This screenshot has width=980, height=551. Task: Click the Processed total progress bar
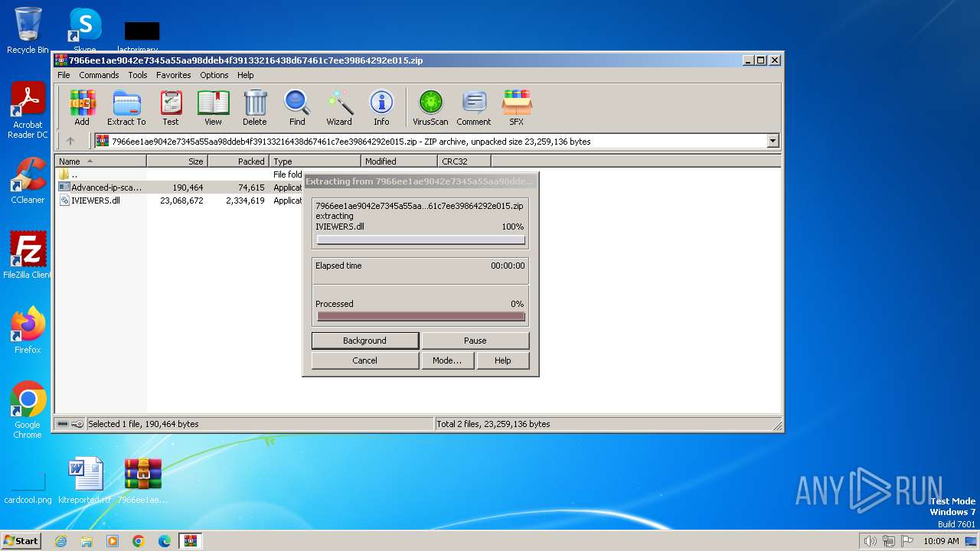[x=420, y=316]
